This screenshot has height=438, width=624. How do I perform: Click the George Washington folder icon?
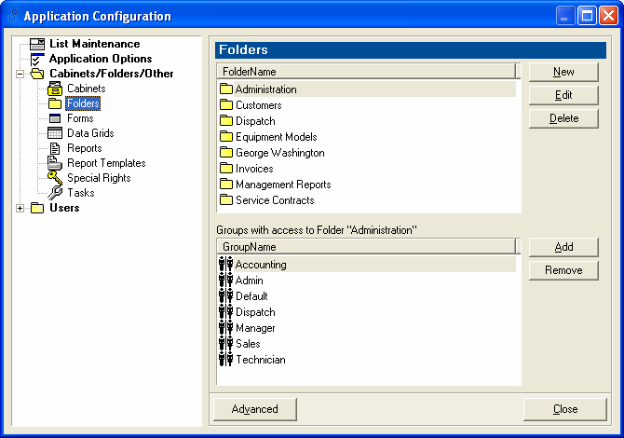pos(226,152)
